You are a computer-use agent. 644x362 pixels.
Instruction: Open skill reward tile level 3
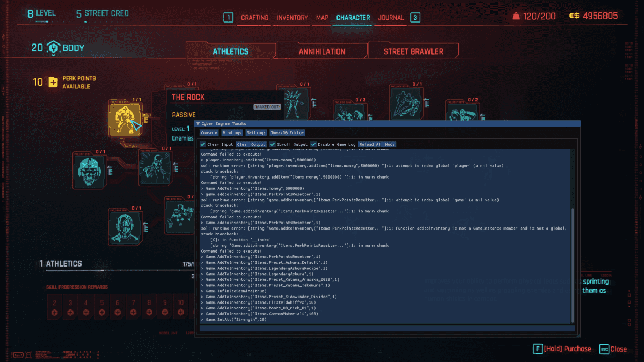point(70,308)
